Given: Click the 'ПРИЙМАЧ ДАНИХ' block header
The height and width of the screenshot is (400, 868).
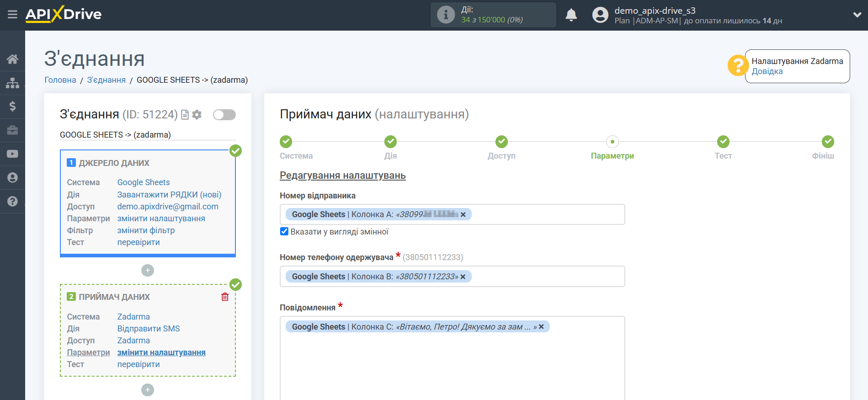Looking at the screenshot, I should tap(114, 297).
